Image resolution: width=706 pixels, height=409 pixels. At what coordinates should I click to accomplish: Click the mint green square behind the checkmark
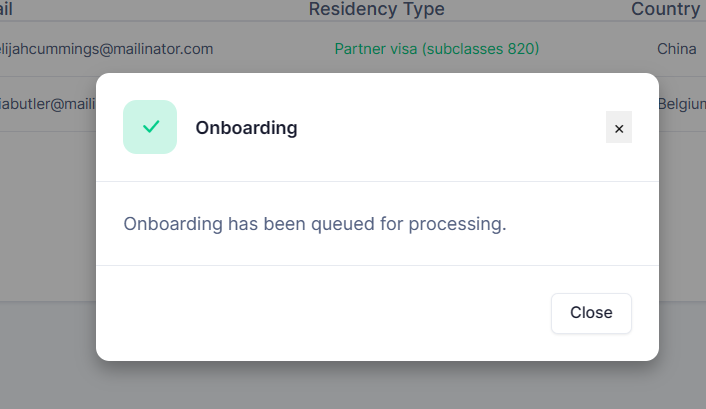tap(150, 127)
